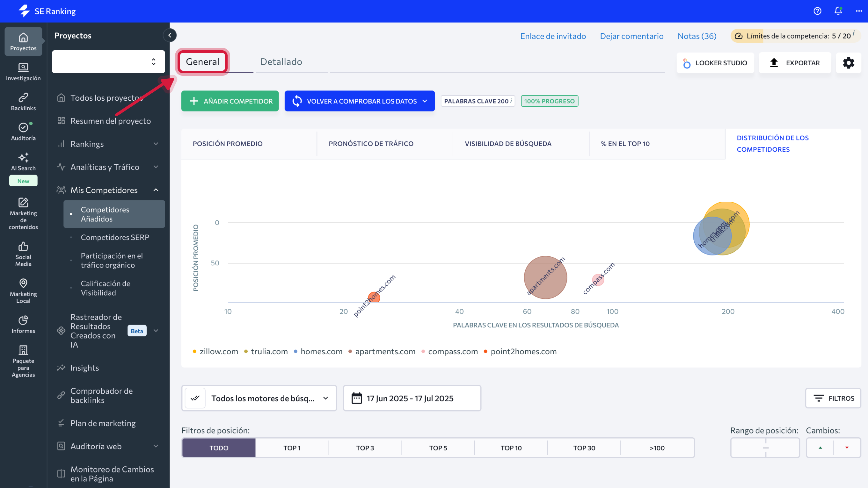The height and width of the screenshot is (488, 868).
Task: Open the notifications bell
Action: pos(838,11)
